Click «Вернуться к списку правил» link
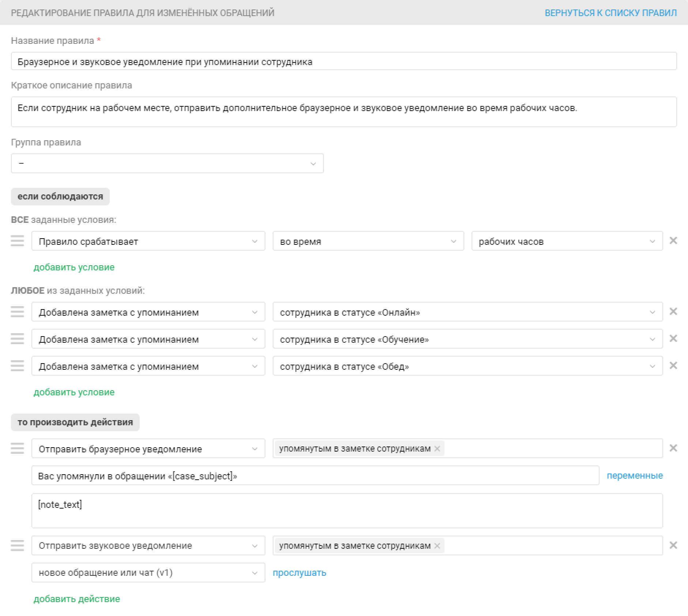The width and height of the screenshot is (688, 616). [610, 13]
